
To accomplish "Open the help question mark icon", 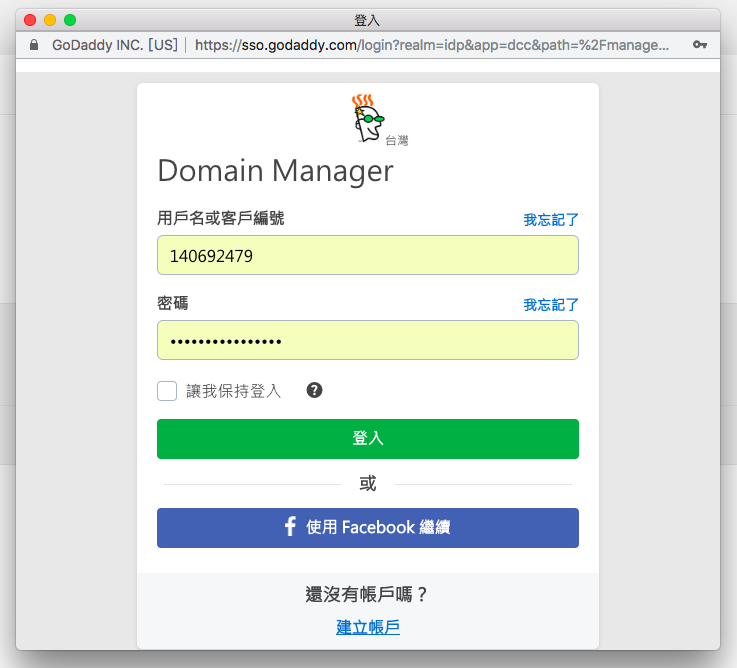I will point(314,390).
